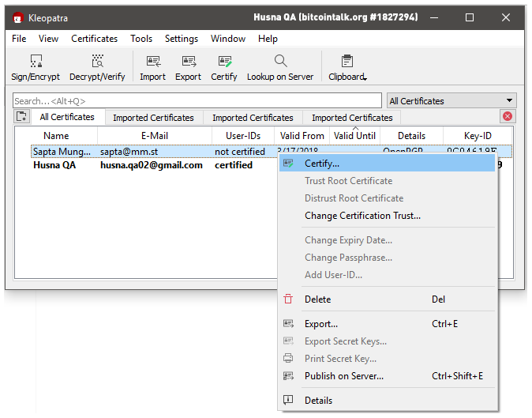Click the certify icon beside Certify... menu entry

[x=288, y=164]
